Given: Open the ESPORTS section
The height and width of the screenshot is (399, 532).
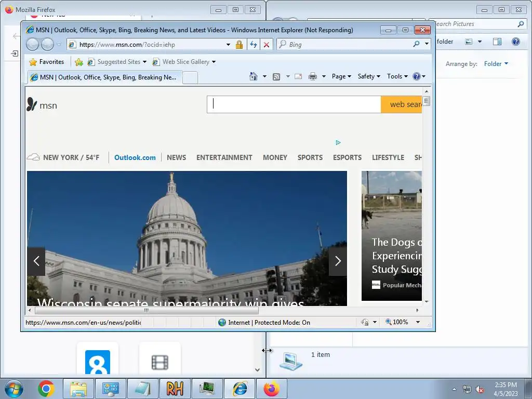Looking at the screenshot, I should coord(348,157).
